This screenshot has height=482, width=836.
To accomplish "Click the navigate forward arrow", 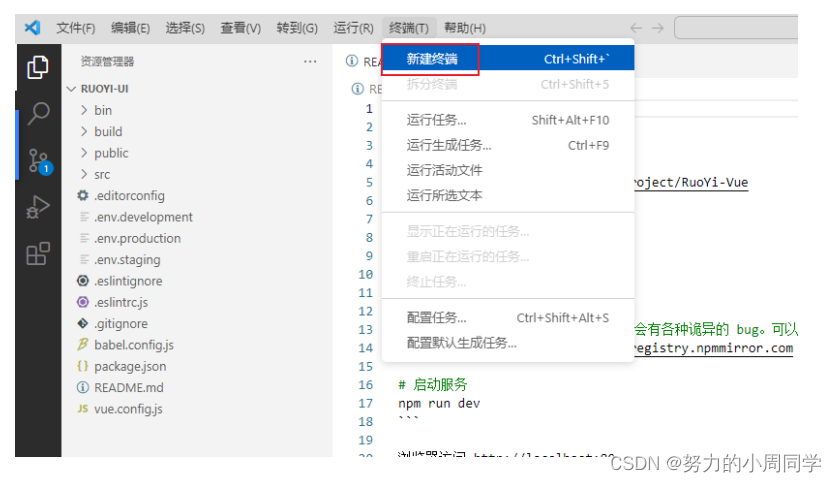I will (658, 28).
